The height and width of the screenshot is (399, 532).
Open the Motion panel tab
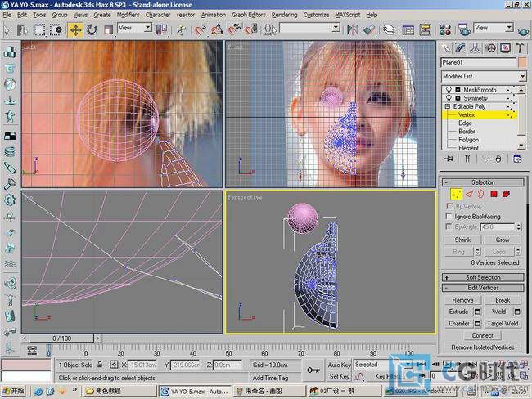(490, 48)
